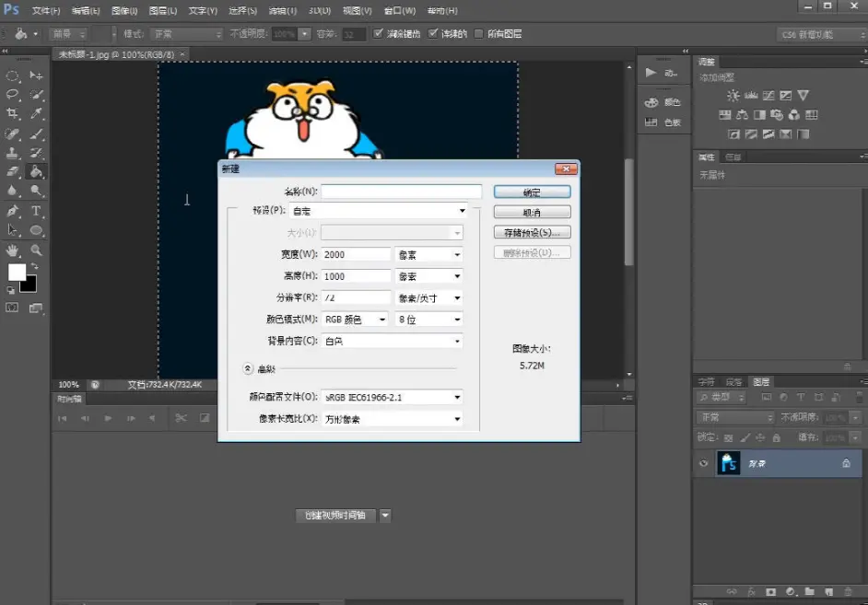Click the white foreground color swatch
868x605 pixels.
(17, 272)
